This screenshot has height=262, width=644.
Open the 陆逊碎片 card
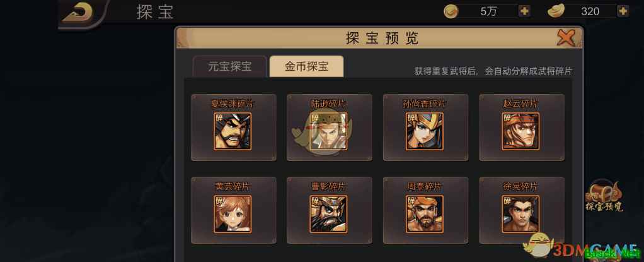(x=330, y=127)
